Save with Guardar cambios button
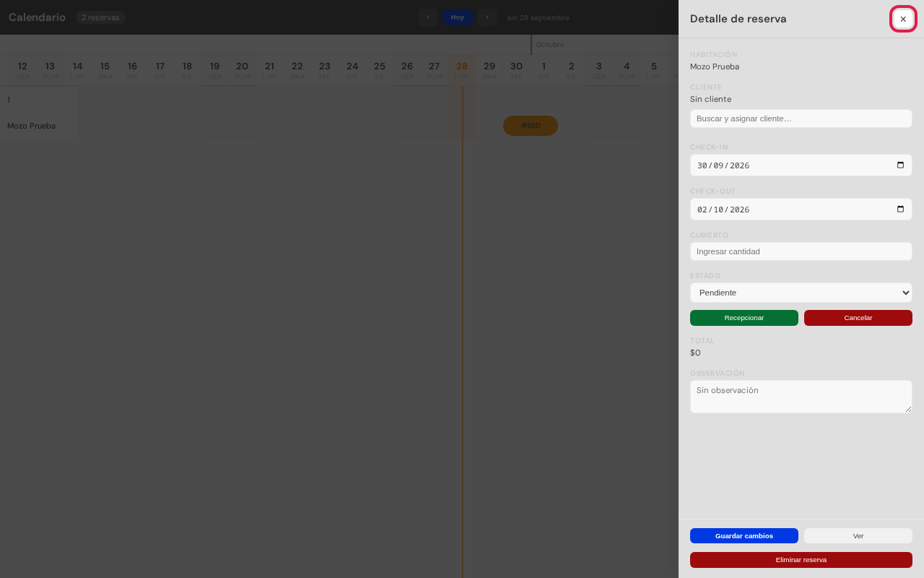The image size is (924, 578). pyautogui.click(x=744, y=536)
